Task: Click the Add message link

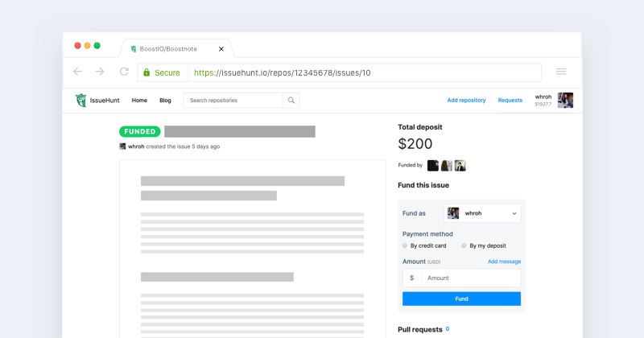Action: (505, 262)
